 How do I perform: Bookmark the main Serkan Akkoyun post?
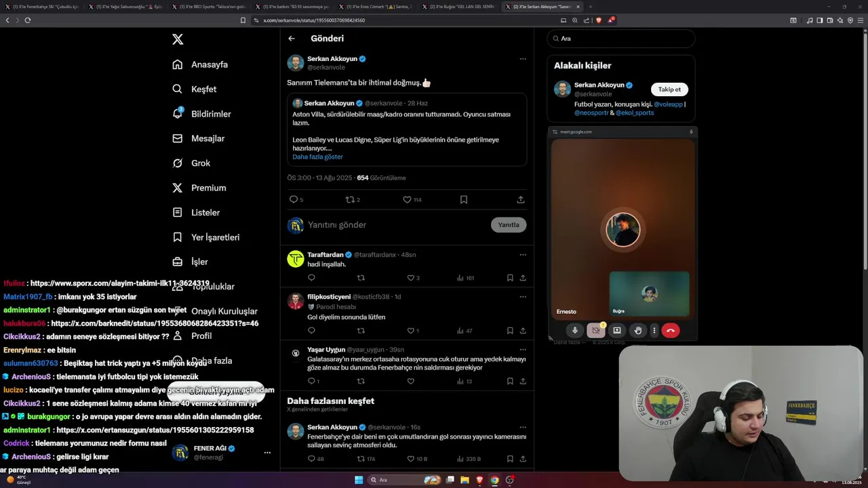pyautogui.click(x=464, y=199)
